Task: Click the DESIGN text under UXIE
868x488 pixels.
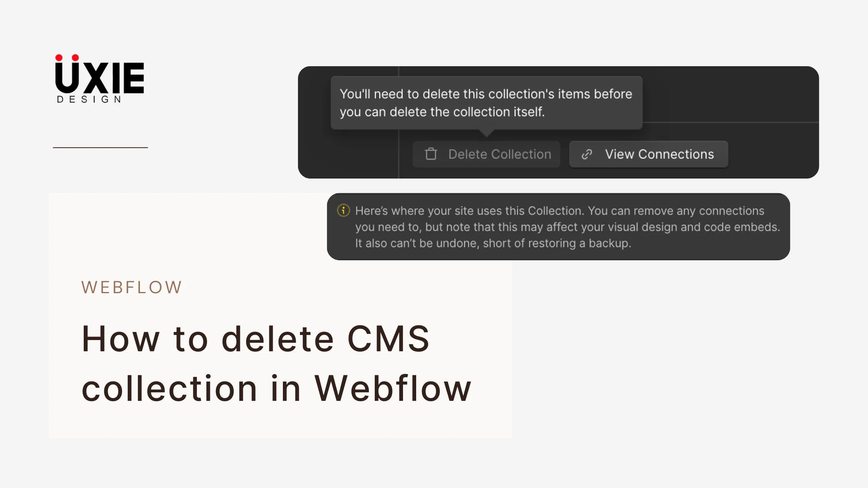Action: (x=88, y=100)
